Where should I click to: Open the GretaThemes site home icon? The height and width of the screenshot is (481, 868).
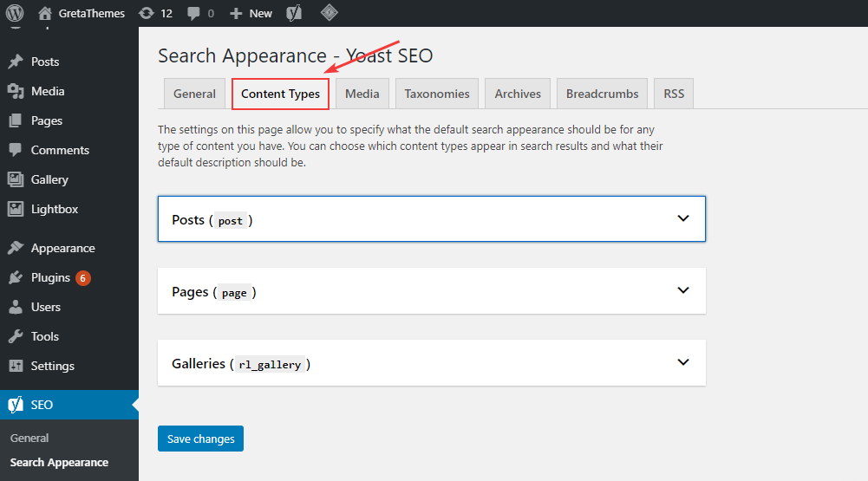[45, 13]
